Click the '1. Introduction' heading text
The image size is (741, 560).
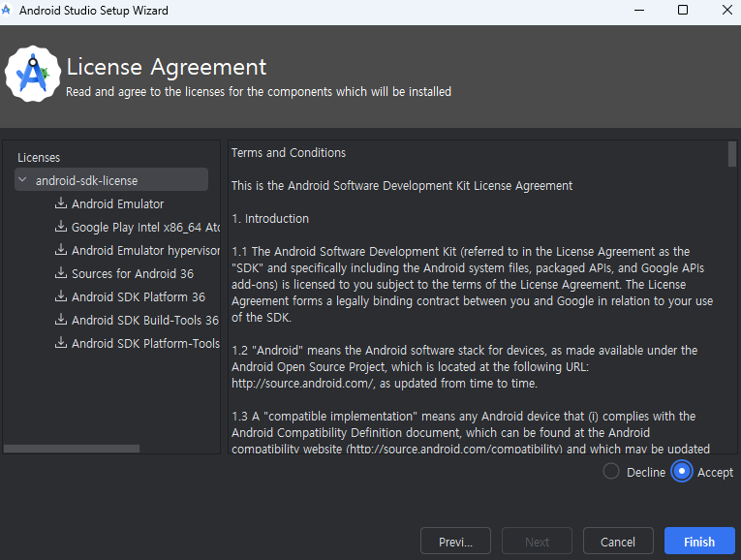tap(270, 218)
